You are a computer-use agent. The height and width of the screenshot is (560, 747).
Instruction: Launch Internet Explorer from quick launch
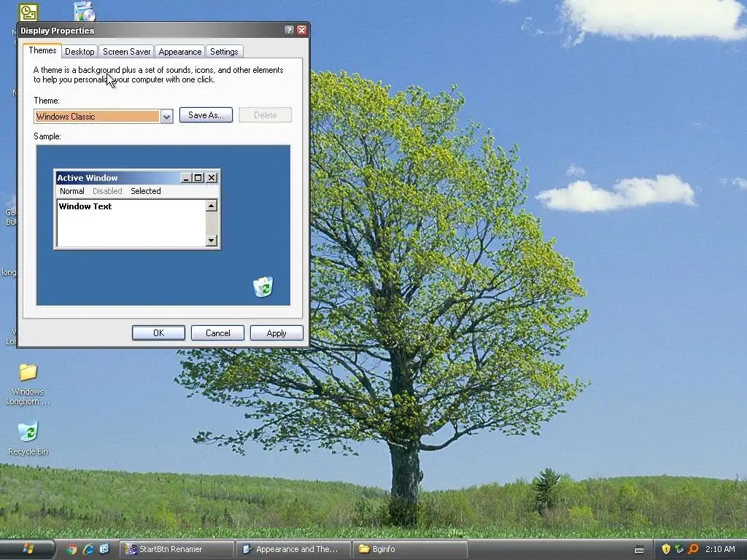click(x=88, y=549)
